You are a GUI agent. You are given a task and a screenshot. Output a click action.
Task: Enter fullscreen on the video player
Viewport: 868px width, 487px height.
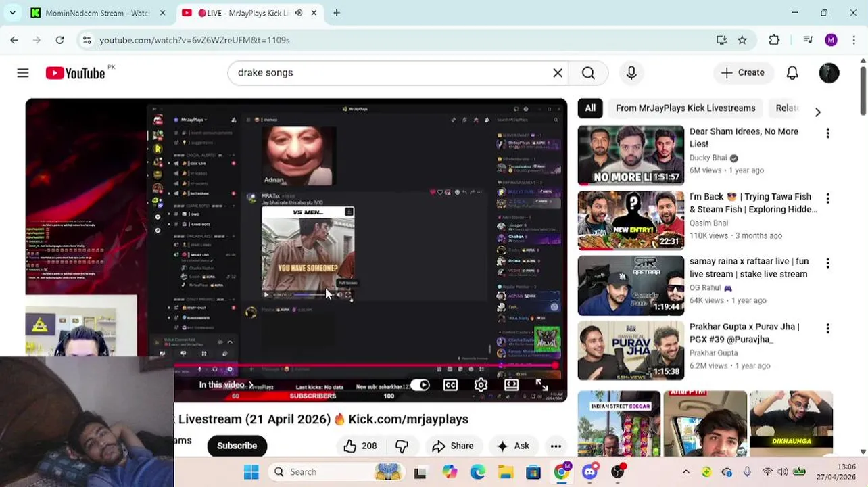coord(541,385)
